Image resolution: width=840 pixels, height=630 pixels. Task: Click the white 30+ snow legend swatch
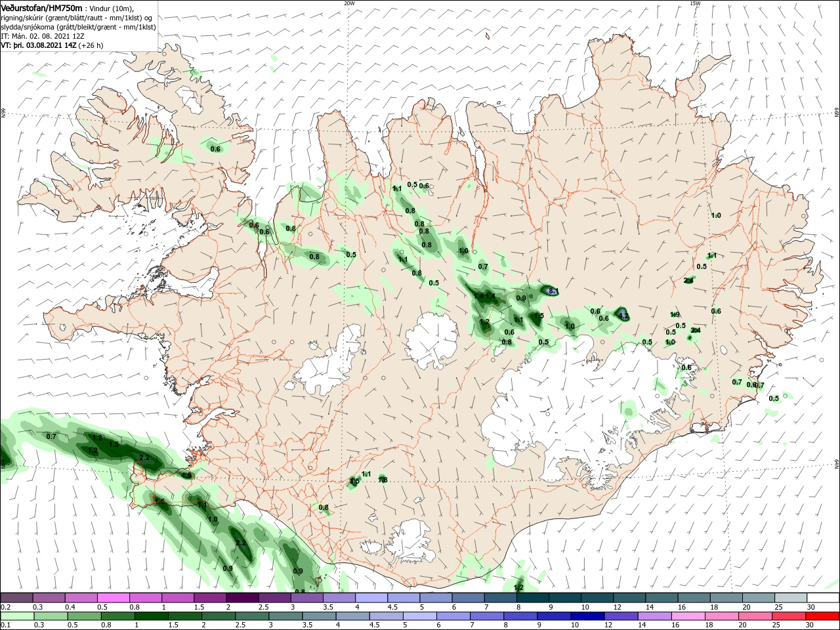(824, 598)
